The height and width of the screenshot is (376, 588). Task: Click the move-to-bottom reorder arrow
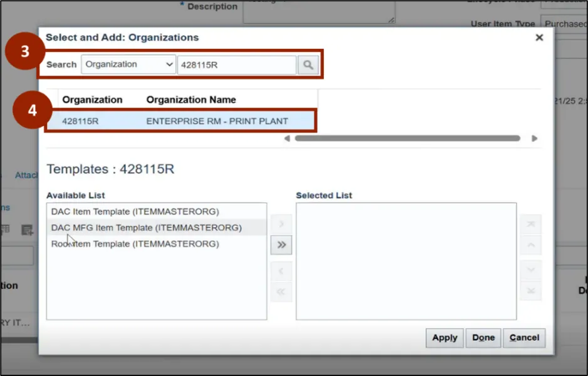tap(530, 291)
